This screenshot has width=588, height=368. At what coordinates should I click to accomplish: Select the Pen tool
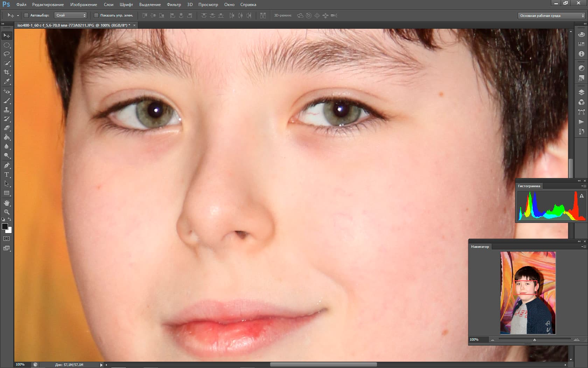[x=7, y=165]
